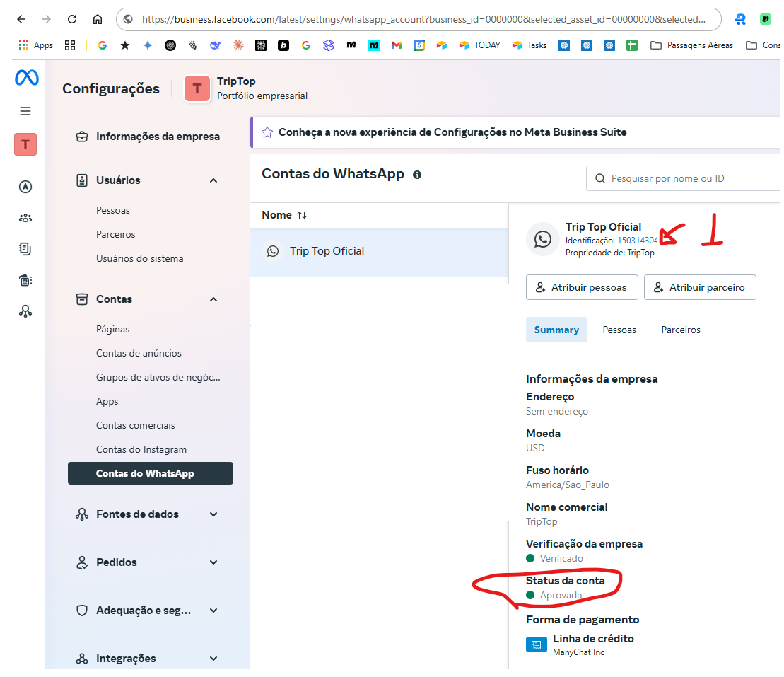The width and height of the screenshot is (784, 677).
Task: Click the Aprovada status text
Action: pos(561,596)
